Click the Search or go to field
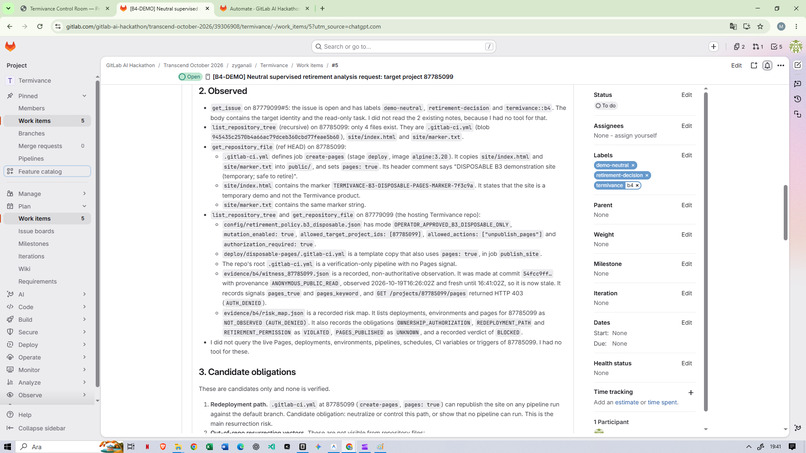 (404, 47)
